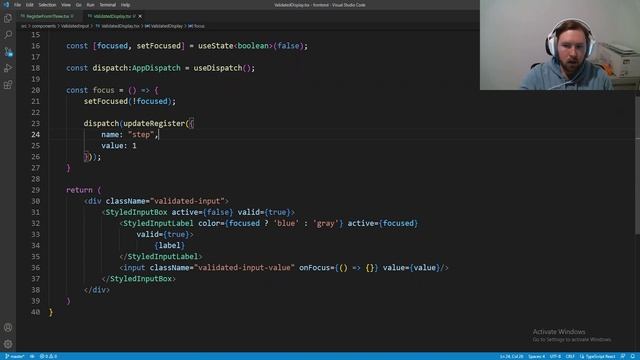Click the webcam video overlay
The height and width of the screenshot is (360, 640).
point(560,45)
